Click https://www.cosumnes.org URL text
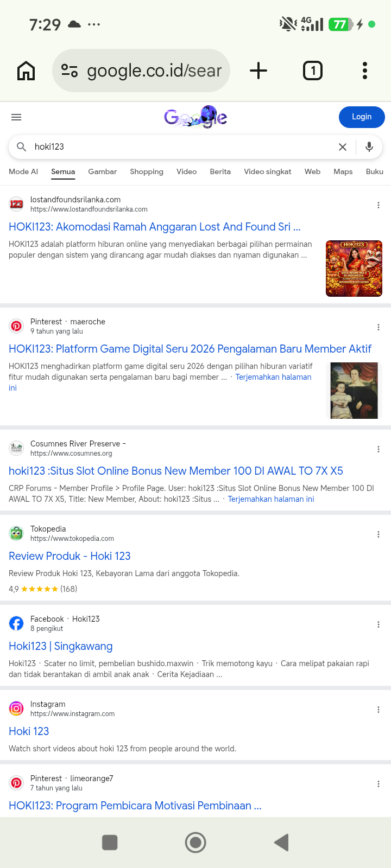The width and height of the screenshot is (391, 868). [x=71, y=454]
